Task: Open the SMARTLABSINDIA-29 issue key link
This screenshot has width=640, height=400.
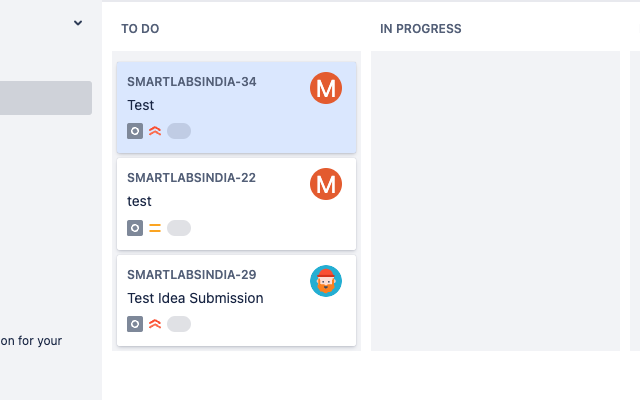Action: [x=192, y=275]
